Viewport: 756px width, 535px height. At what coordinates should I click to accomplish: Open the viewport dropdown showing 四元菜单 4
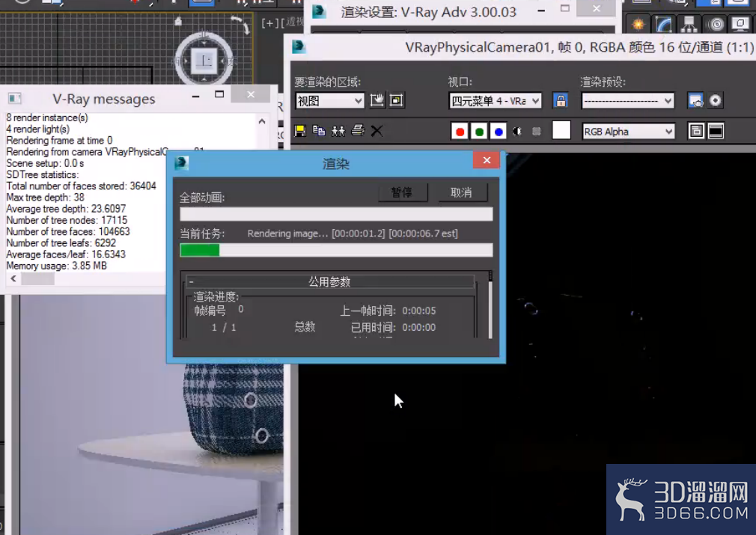click(496, 101)
